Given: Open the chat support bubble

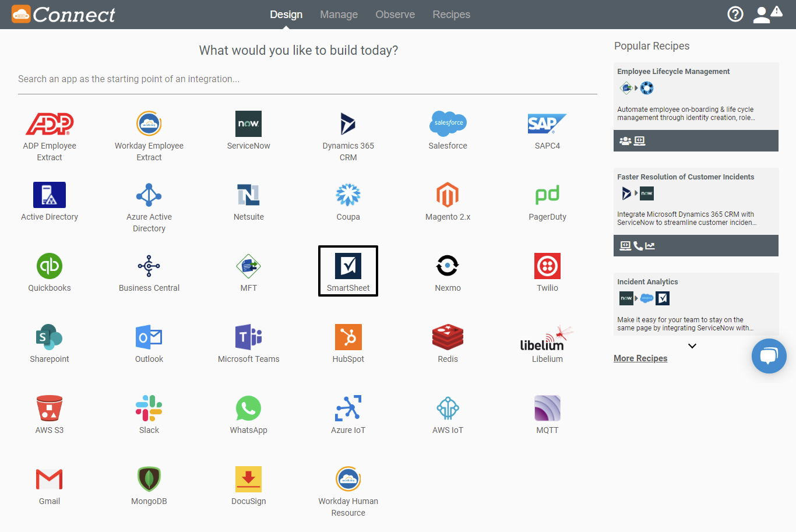Looking at the screenshot, I should (x=769, y=356).
